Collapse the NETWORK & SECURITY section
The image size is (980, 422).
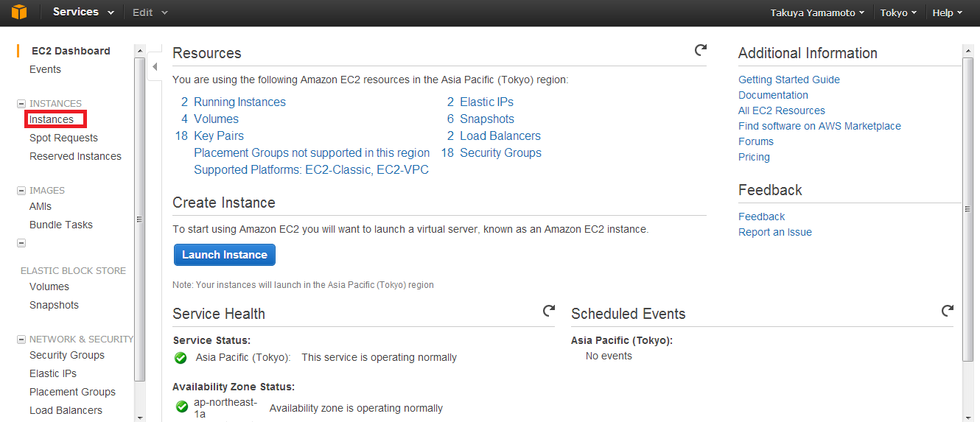tap(21, 340)
